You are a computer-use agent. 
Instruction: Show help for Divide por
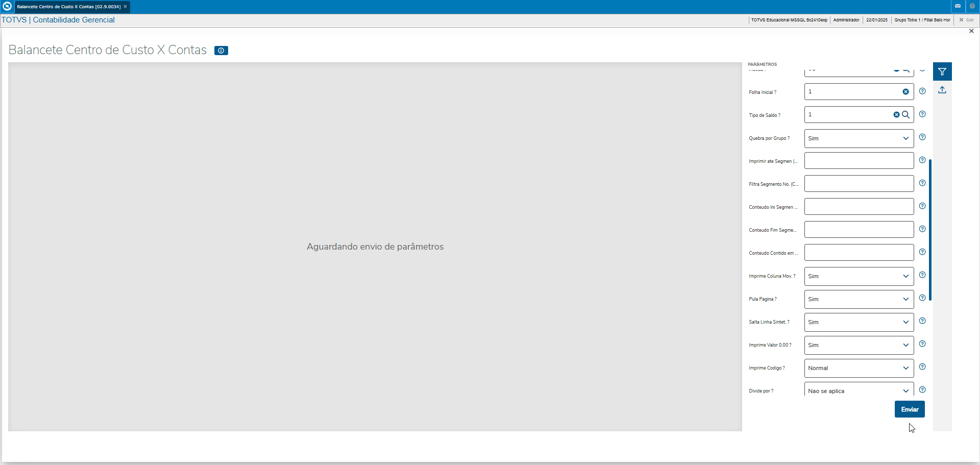point(922,390)
